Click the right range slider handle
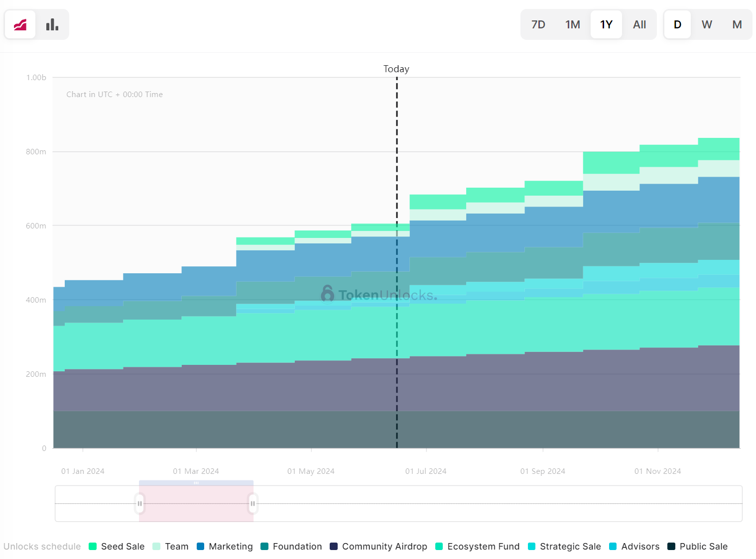The width and height of the screenshot is (756, 559). (253, 503)
